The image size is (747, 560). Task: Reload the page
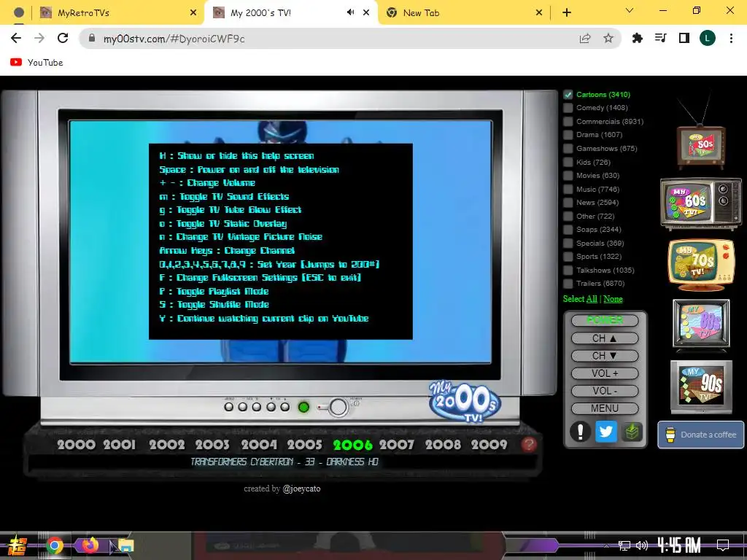coord(63,38)
